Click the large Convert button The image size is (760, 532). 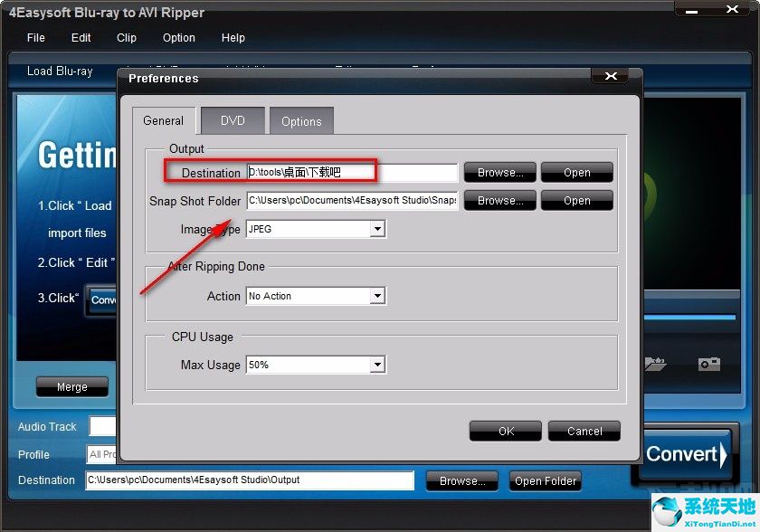coord(687,454)
